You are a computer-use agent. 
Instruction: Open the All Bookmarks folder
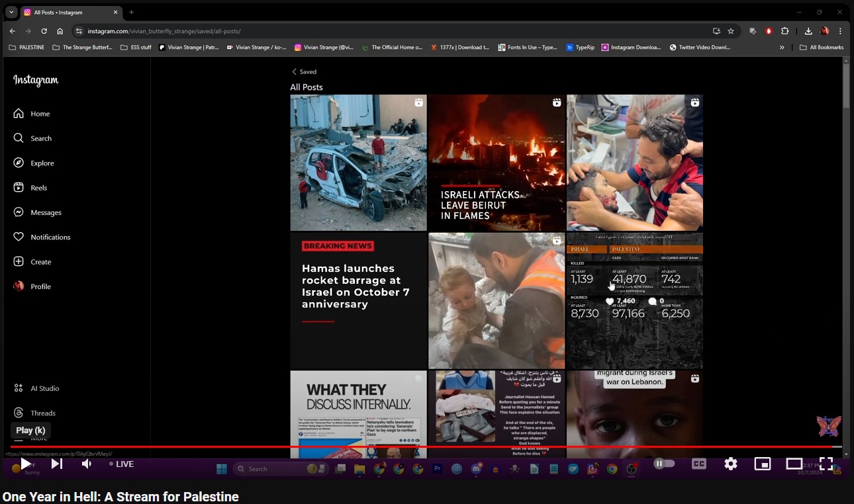[822, 48]
